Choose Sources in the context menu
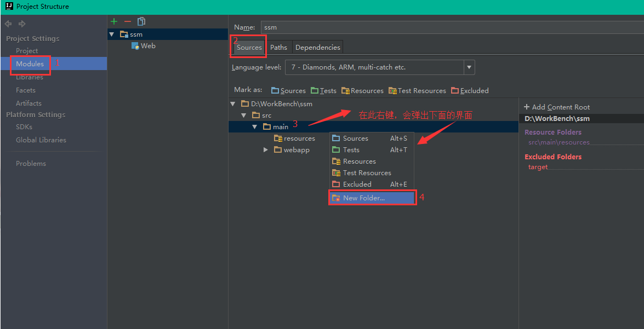The image size is (644, 329). tap(371, 138)
